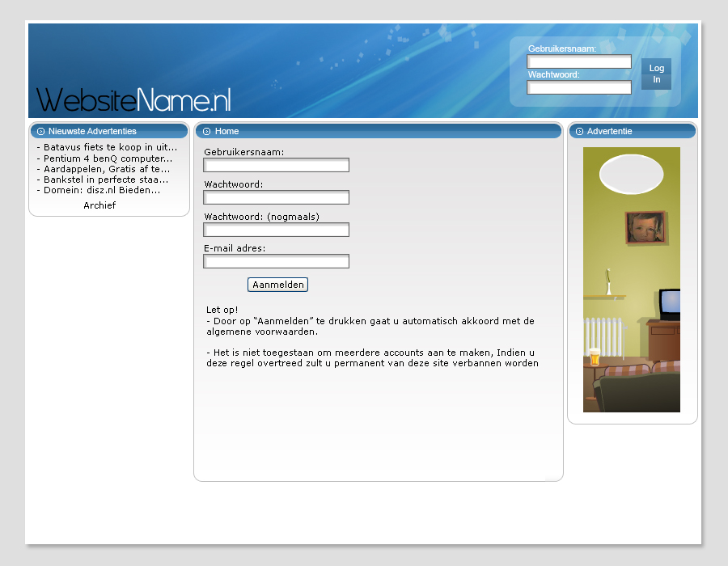Click the arrow icon beside Advertentie heading

click(579, 131)
